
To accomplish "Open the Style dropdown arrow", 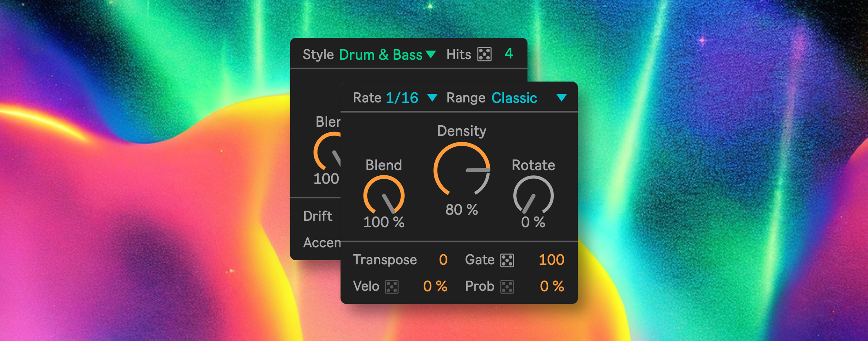I will (431, 55).
